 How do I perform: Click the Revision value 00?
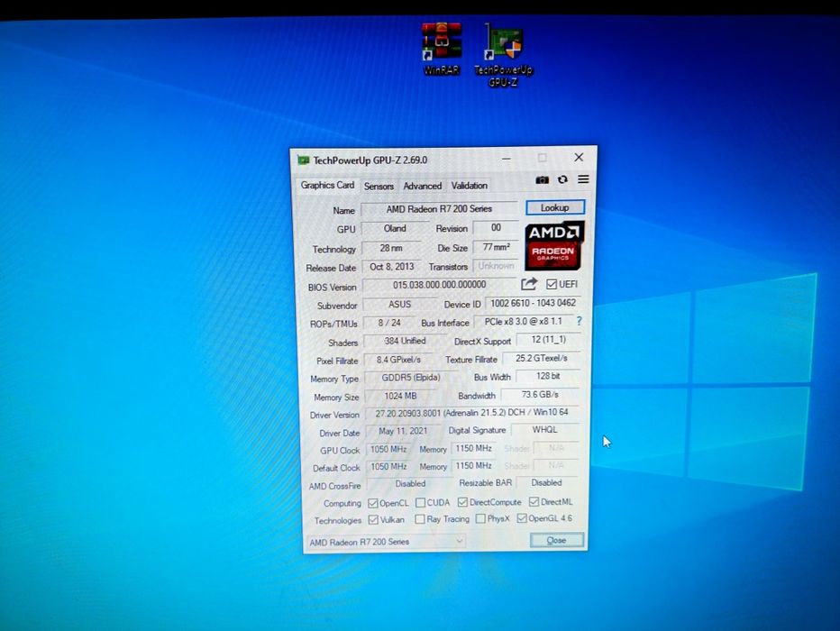tap(496, 228)
